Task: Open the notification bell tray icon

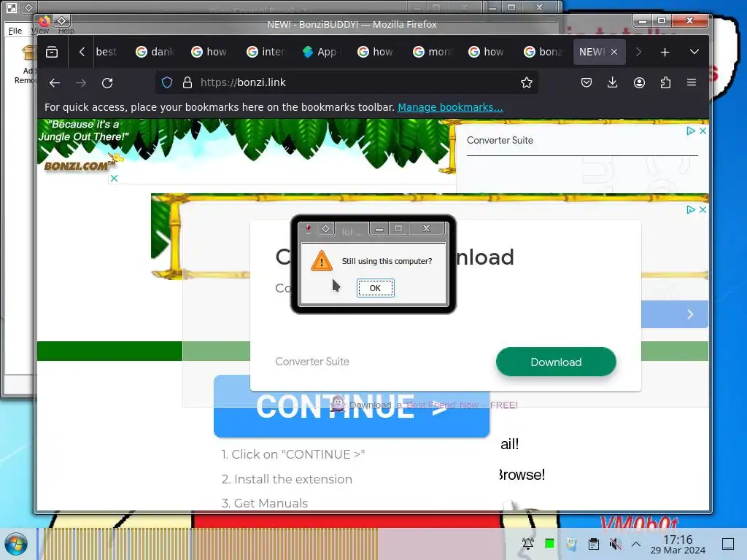Action: coord(528,543)
